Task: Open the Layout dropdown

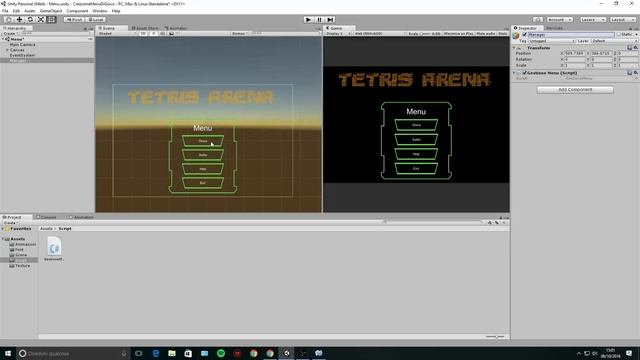Action: pyautogui.click(x=623, y=20)
